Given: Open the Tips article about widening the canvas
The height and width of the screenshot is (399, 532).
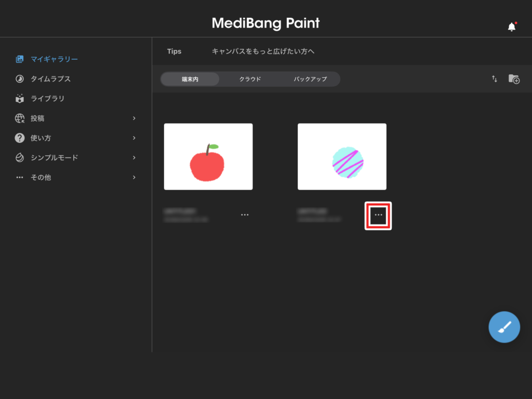Looking at the screenshot, I should coord(263,51).
